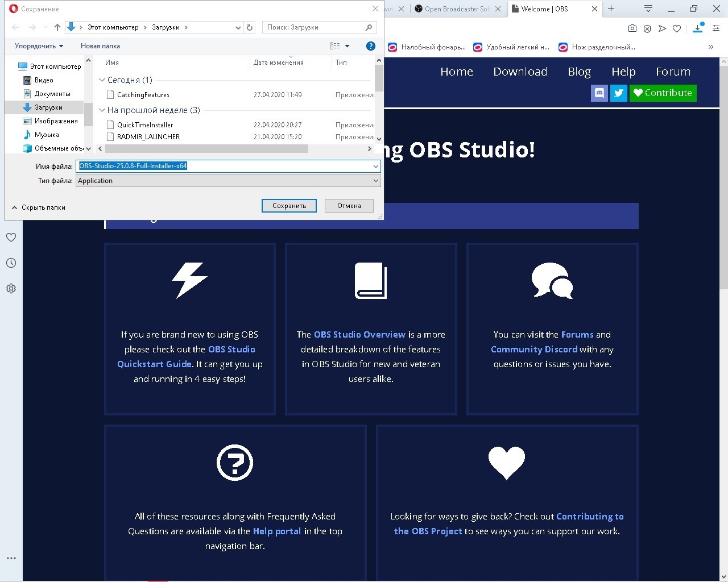Open settings gear in Opera sidebar

point(11,289)
